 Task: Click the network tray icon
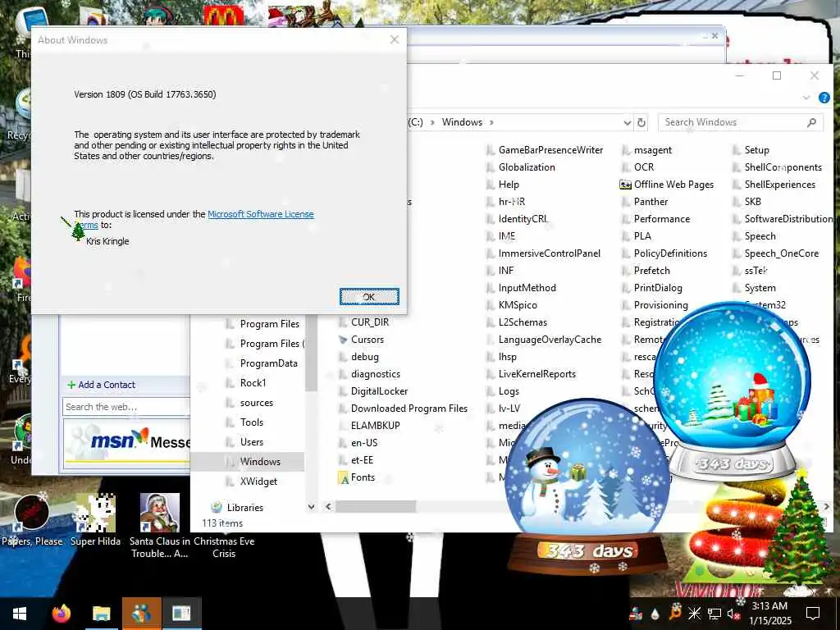pos(714,614)
